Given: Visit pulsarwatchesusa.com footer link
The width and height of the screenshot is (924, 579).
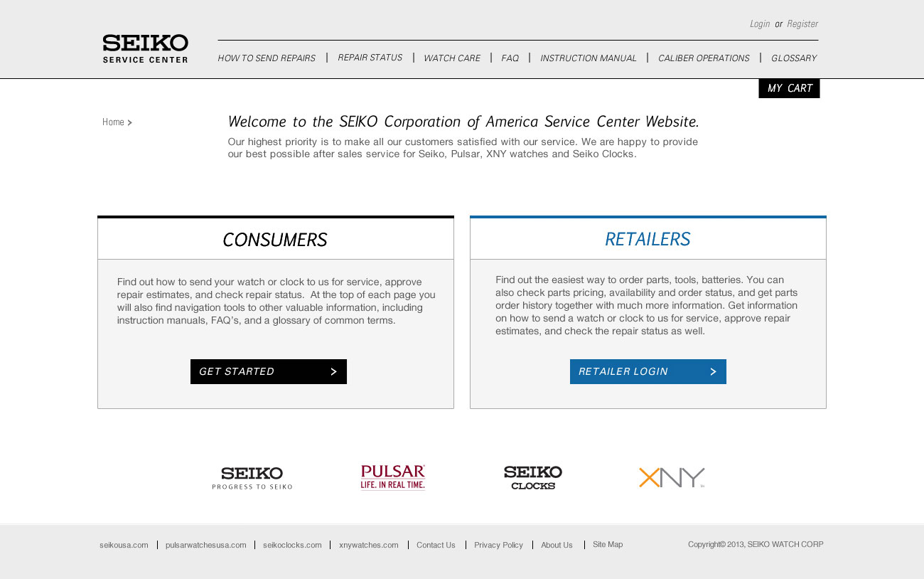Looking at the screenshot, I should 206,545.
